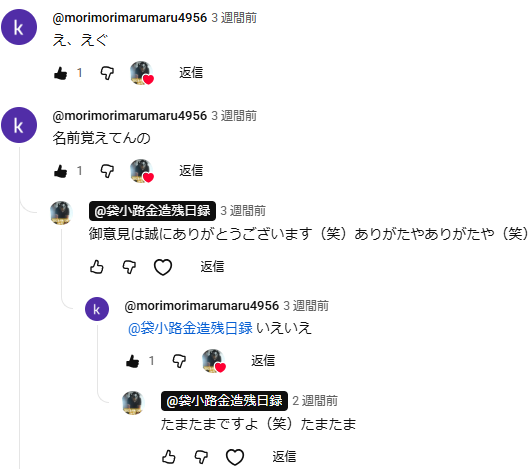Viewport: 532px width, 469px height.
Task: Open the top @morimorimarumaru4956 channel name
Action: point(130,18)
